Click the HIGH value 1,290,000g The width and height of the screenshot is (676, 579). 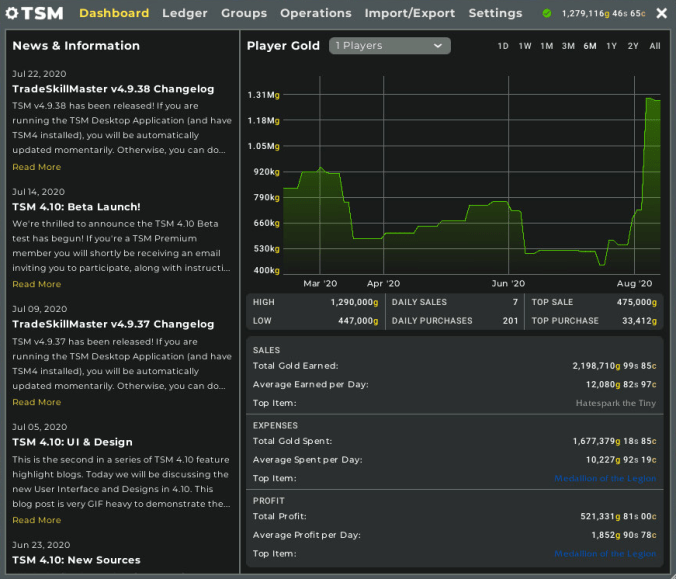click(x=354, y=302)
